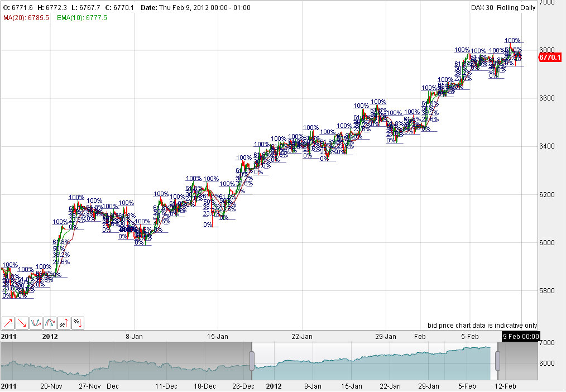Image resolution: width=566 pixels, height=392 pixels.
Task: Click the 100% retracement label at recent high
Action: [x=514, y=40]
